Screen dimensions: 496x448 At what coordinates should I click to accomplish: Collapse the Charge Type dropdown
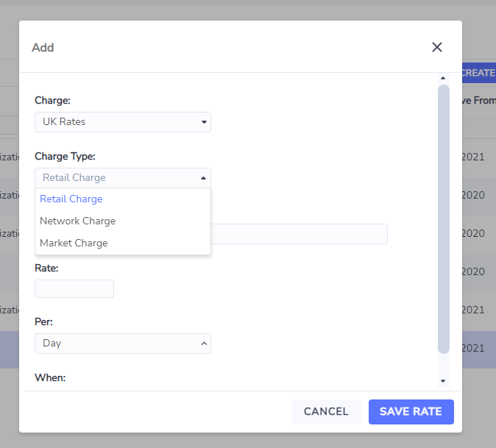pos(123,178)
